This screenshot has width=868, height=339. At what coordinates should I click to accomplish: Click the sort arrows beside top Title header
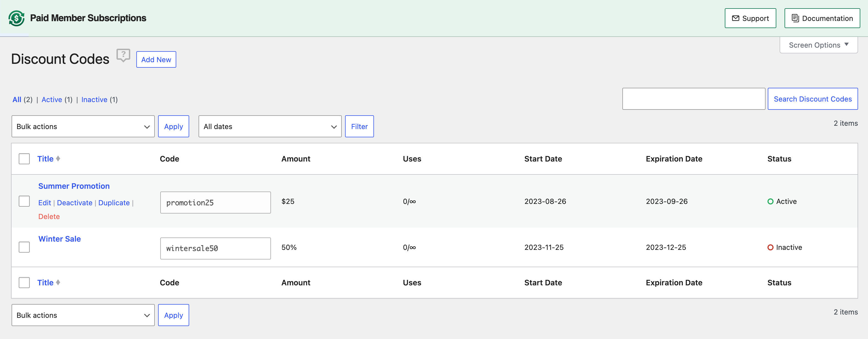tap(58, 158)
